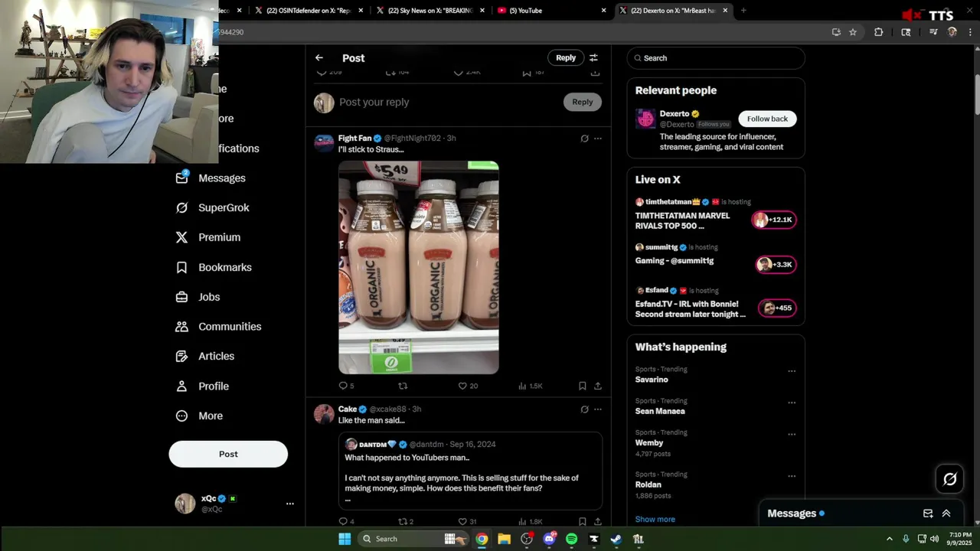
Task: Open more options for Roldan trend
Action: [x=792, y=476]
